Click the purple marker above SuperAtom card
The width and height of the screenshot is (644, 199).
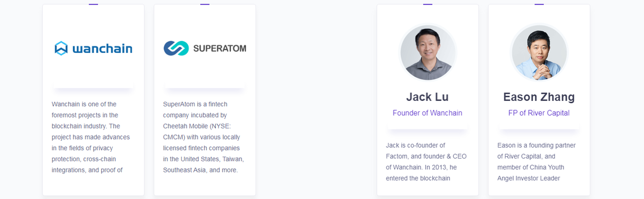205,4
